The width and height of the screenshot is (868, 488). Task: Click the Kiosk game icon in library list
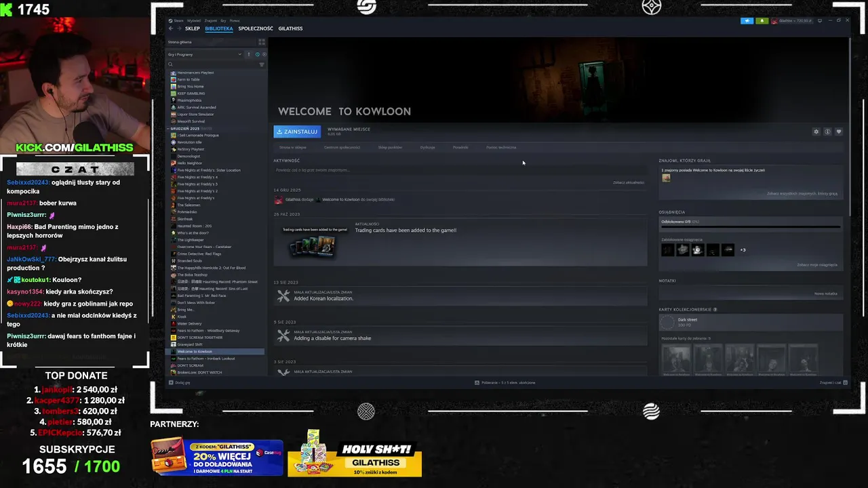(x=174, y=317)
